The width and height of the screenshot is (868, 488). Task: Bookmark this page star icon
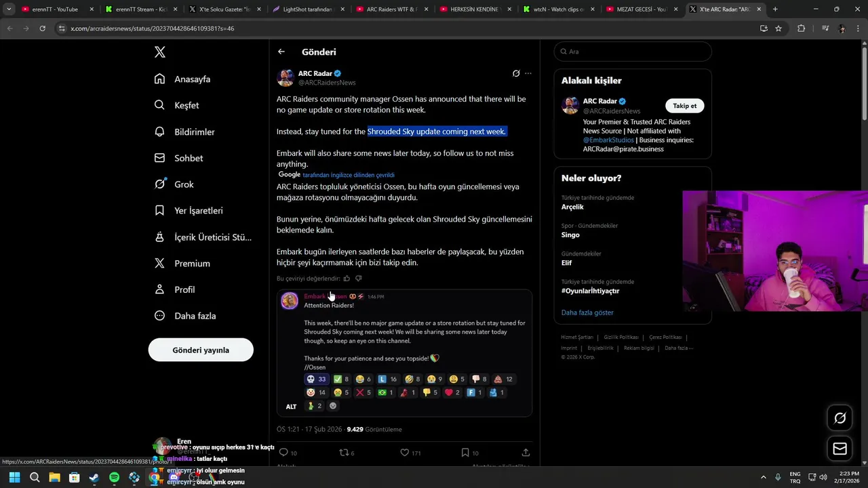pos(778,28)
